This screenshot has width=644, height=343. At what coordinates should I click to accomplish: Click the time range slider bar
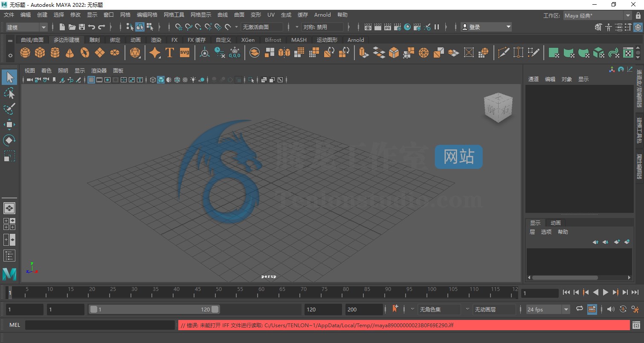[x=154, y=309]
